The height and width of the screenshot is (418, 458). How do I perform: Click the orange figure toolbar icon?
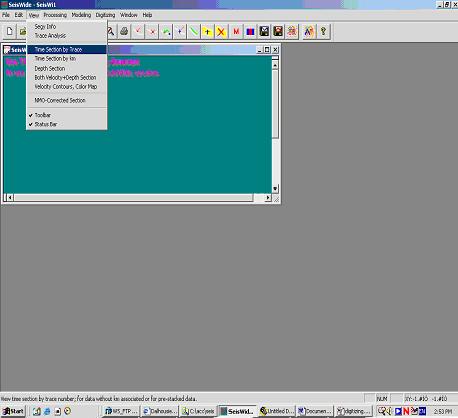(292, 32)
